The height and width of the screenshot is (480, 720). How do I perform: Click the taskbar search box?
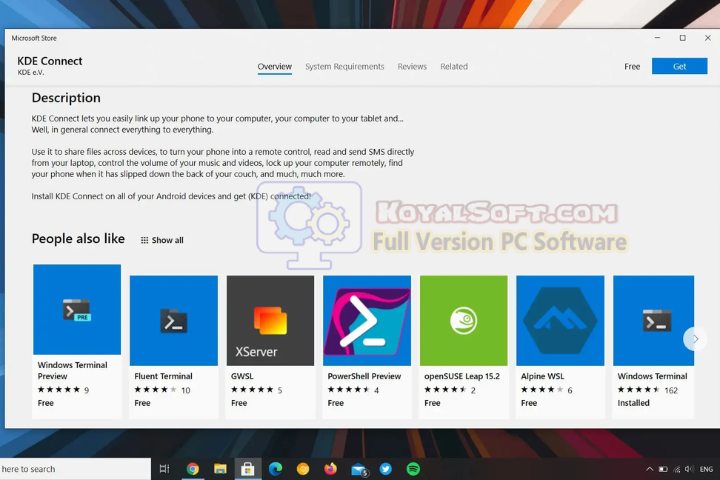point(75,469)
